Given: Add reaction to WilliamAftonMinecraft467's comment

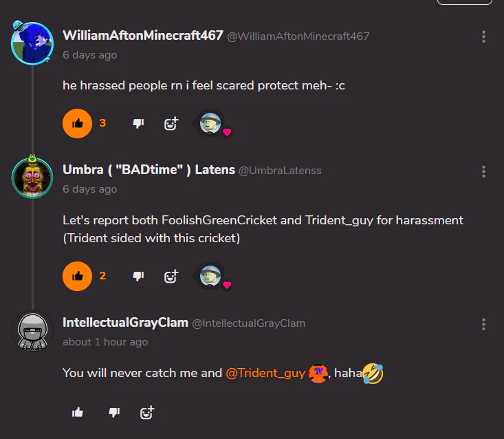Looking at the screenshot, I should (171, 123).
